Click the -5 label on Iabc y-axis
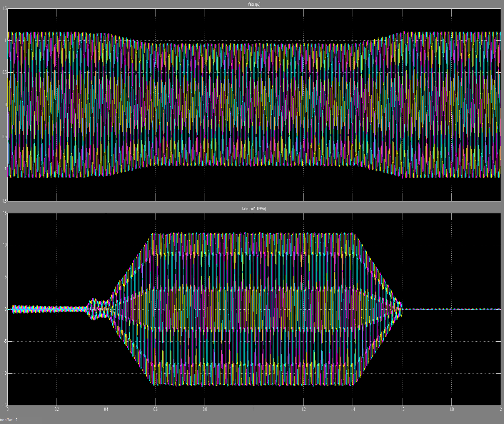This screenshot has height=424, width=504. (5, 341)
